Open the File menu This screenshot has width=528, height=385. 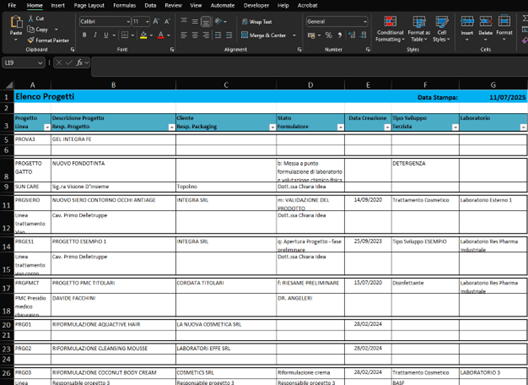(12, 5)
